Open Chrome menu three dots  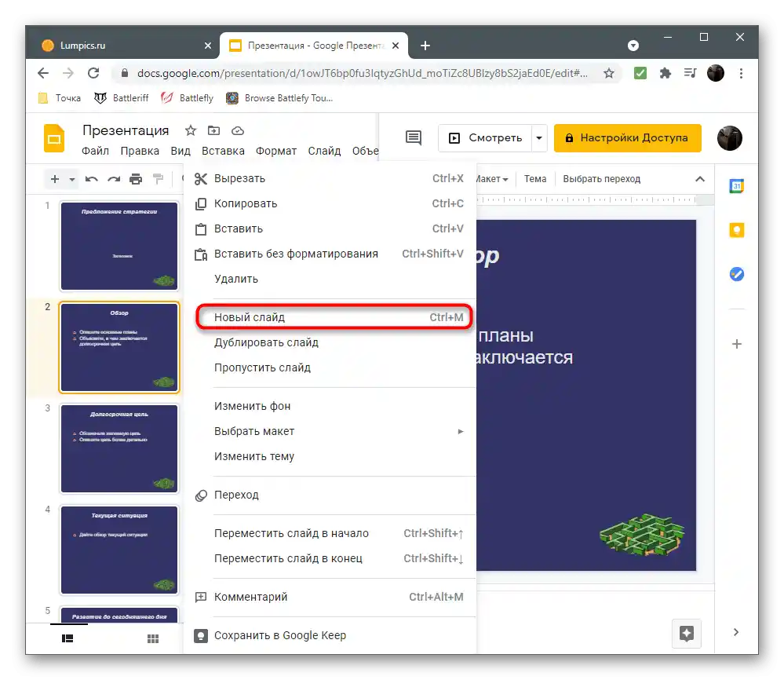tap(741, 74)
